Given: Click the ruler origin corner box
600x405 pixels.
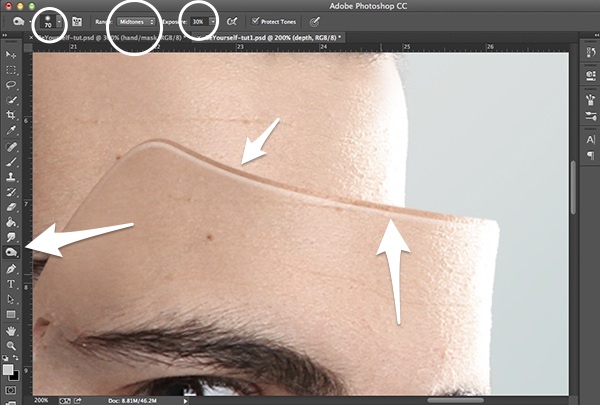Looking at the screenshot, I should coord(28,47).
